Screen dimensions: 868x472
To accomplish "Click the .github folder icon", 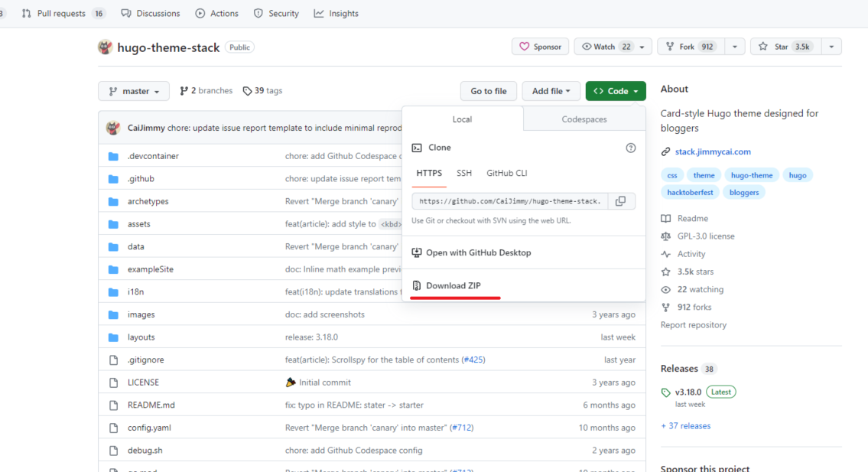I will point(113,179).
